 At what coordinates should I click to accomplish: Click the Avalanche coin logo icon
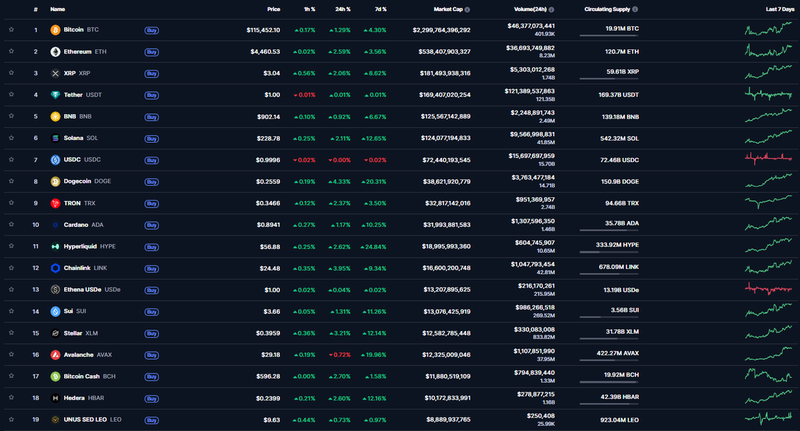point(55,355)
